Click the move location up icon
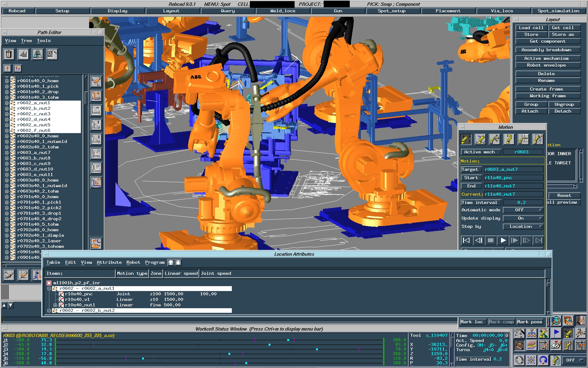Screen dimensions: 588x368 point(96,125)
